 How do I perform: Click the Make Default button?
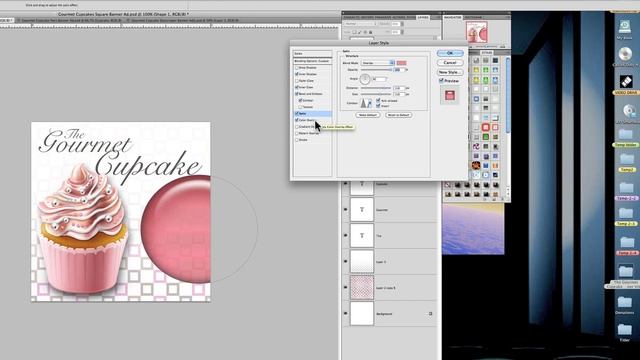tap(367, 115)
